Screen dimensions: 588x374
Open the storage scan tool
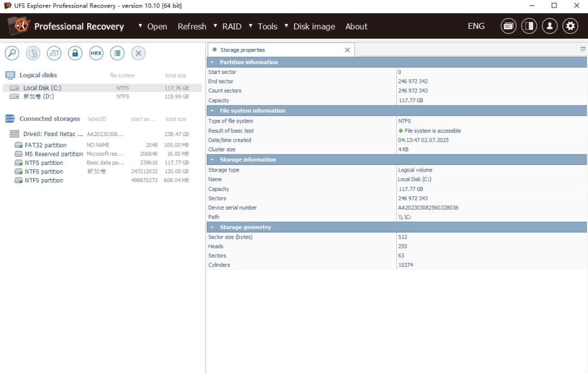click(x=11, y=53)
